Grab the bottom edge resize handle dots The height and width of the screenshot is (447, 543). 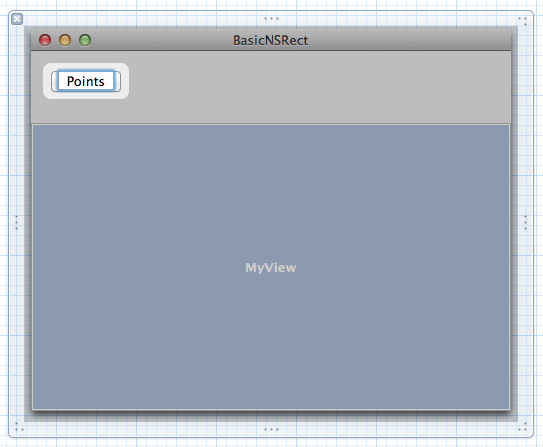click(x=272, y=429)
